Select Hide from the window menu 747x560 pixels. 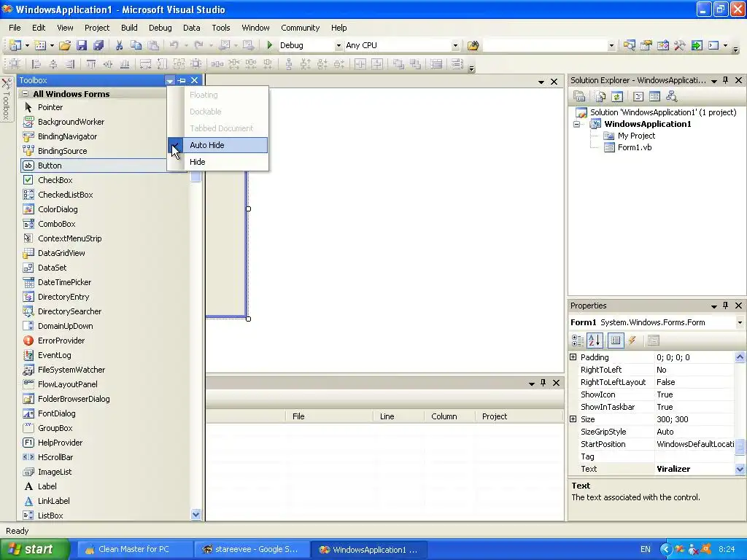pyautogui.click(x=217, y=162)
